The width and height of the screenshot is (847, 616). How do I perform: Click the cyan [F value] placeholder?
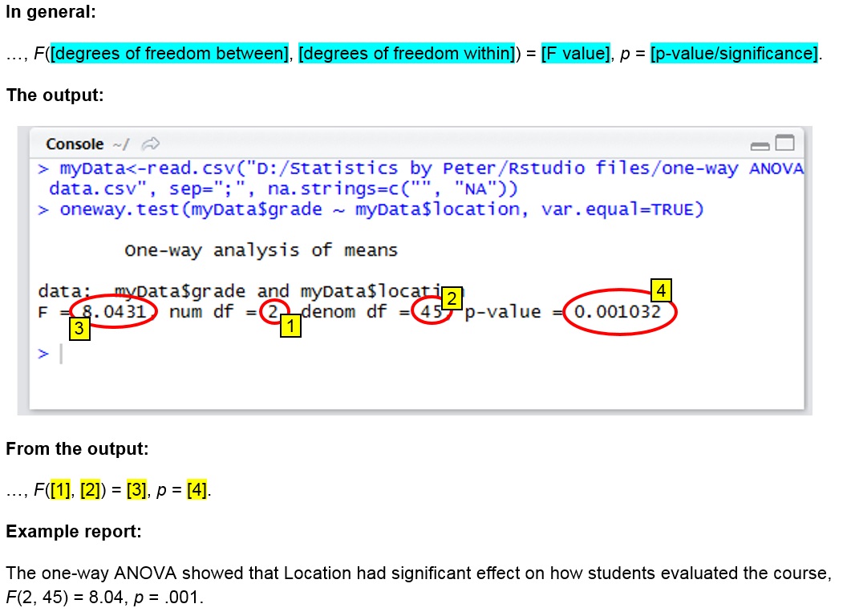point(576,54)
